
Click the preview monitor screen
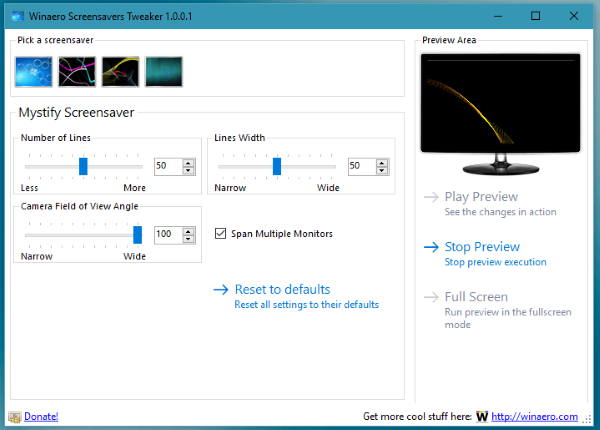[501, 103]
